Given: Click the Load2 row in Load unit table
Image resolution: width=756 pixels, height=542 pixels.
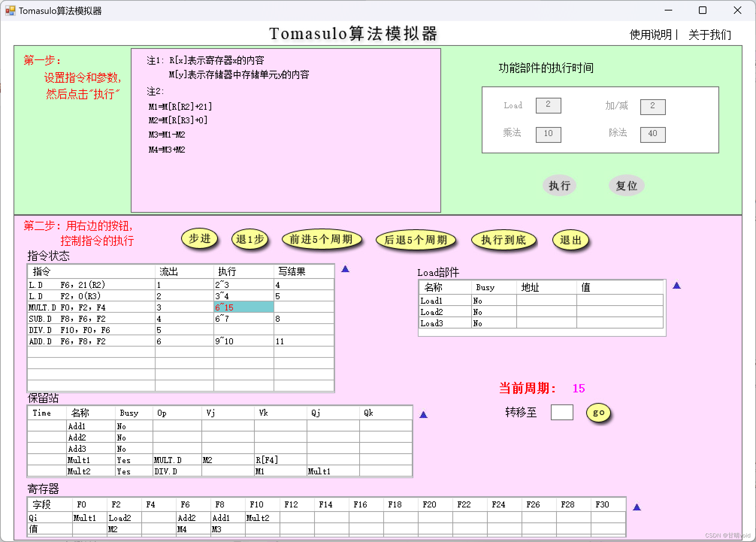Looking at the screenshot, I should click(x=541, y=312).
